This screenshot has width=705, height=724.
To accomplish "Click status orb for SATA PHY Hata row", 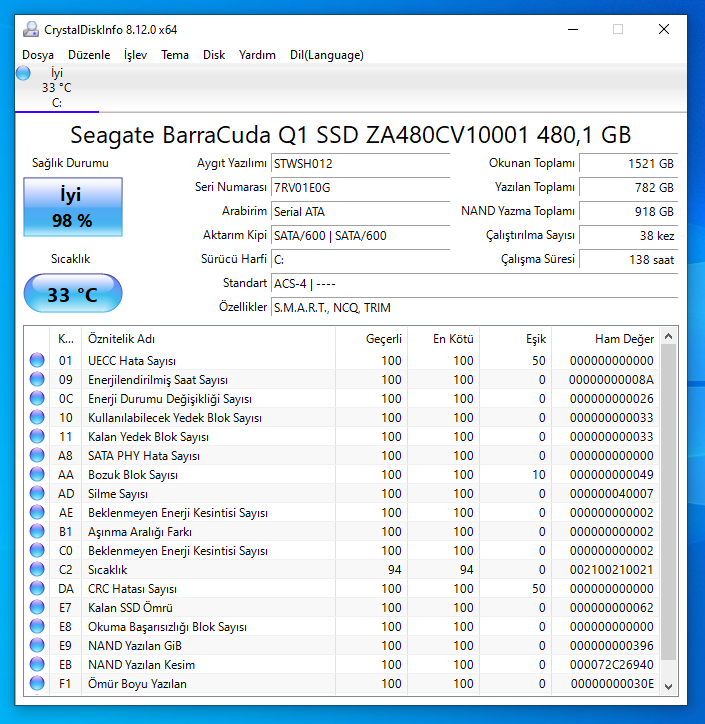I will click(37, 455).
